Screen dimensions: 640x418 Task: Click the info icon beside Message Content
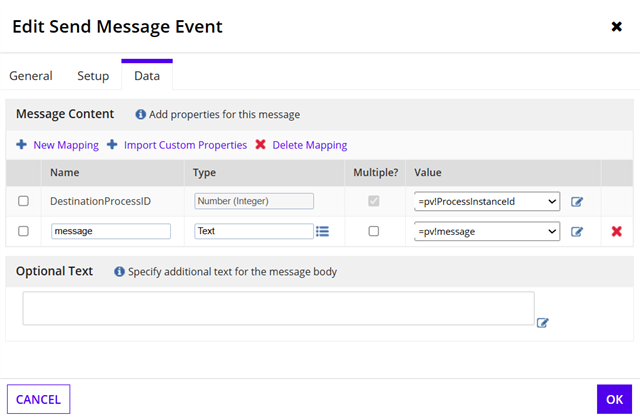point(141,115)
